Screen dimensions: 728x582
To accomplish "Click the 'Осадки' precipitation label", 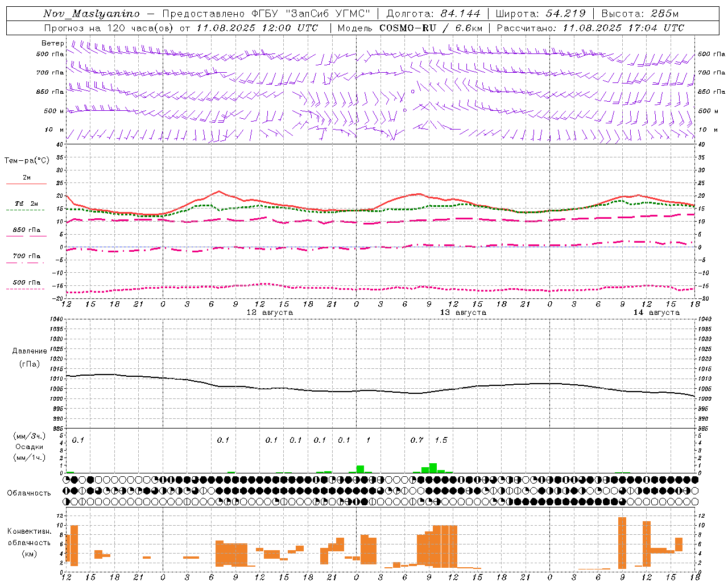I will pyautogui.click(x=29, y=447).
